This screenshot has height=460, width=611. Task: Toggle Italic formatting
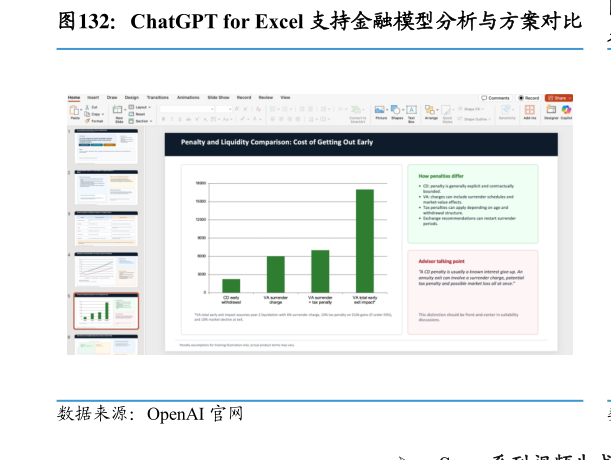172,119
